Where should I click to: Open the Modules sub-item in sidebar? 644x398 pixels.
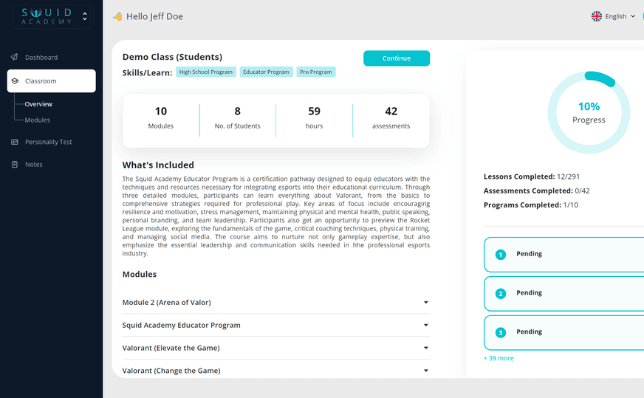[37, 120]
